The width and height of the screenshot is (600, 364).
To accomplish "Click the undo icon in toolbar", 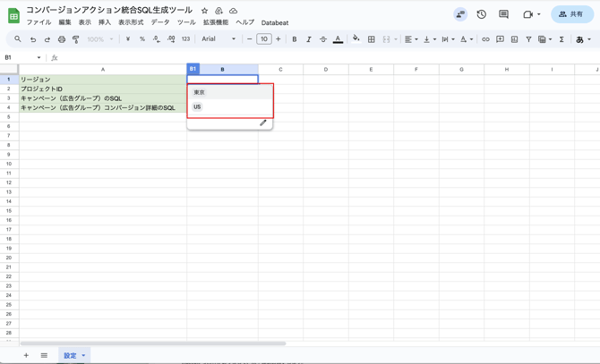I will [33, 39].
